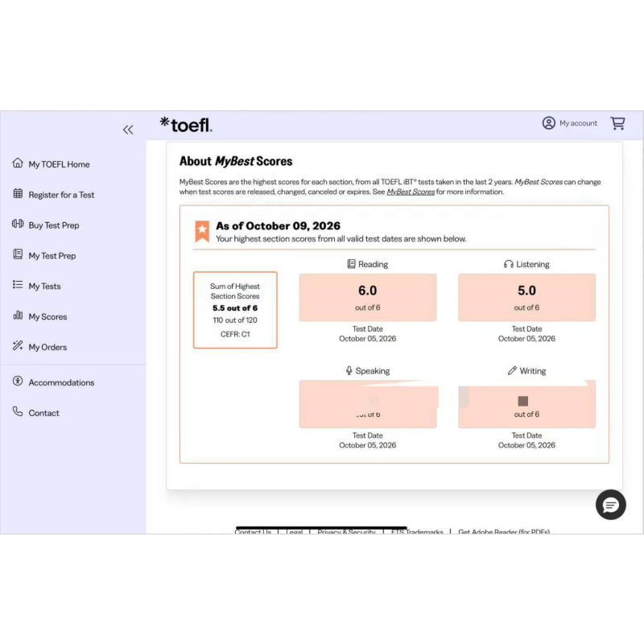The width and height of the screenshot is (644, 644).
Task: Click the bar chart icon for My Scores
Action: [x=18, y=316]
